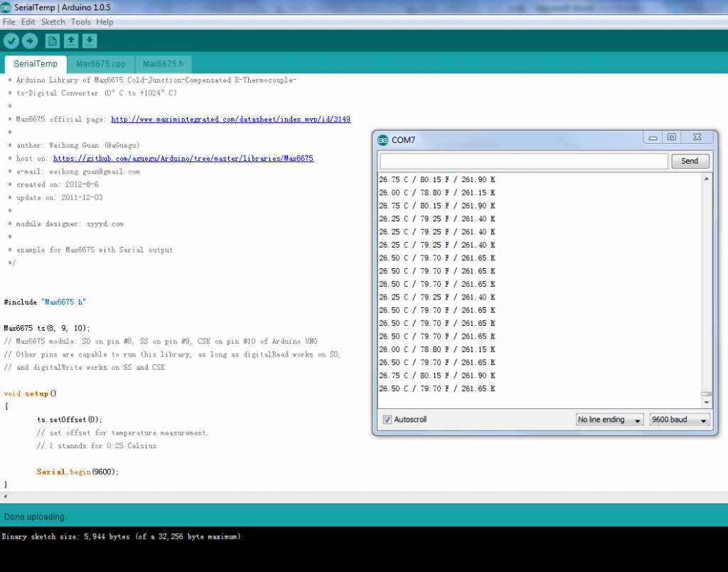This screenshot has width=728, height=572.
Task: Open the No line ending dropdown
Action: 609,420
